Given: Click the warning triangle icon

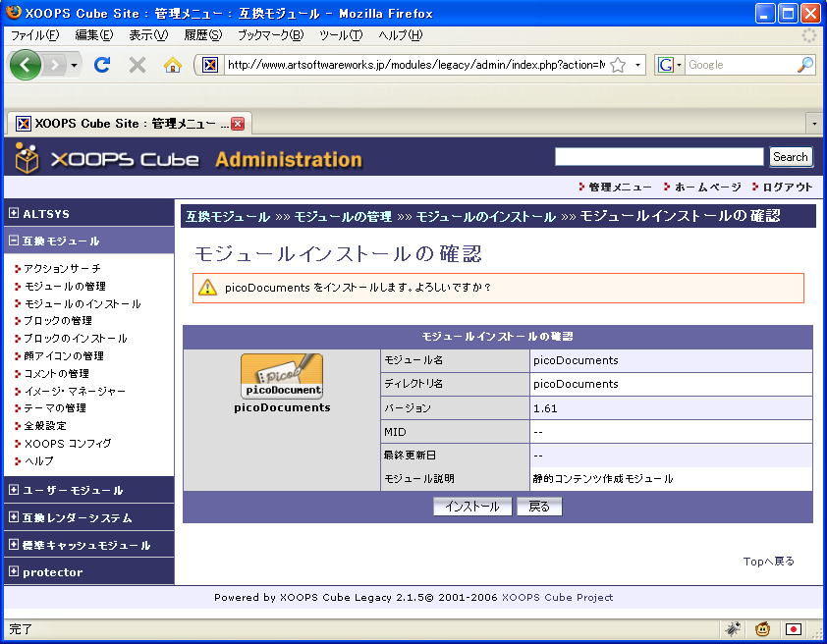Looking at the screenshot, I should pyautogui.click(x=208, y=288).
